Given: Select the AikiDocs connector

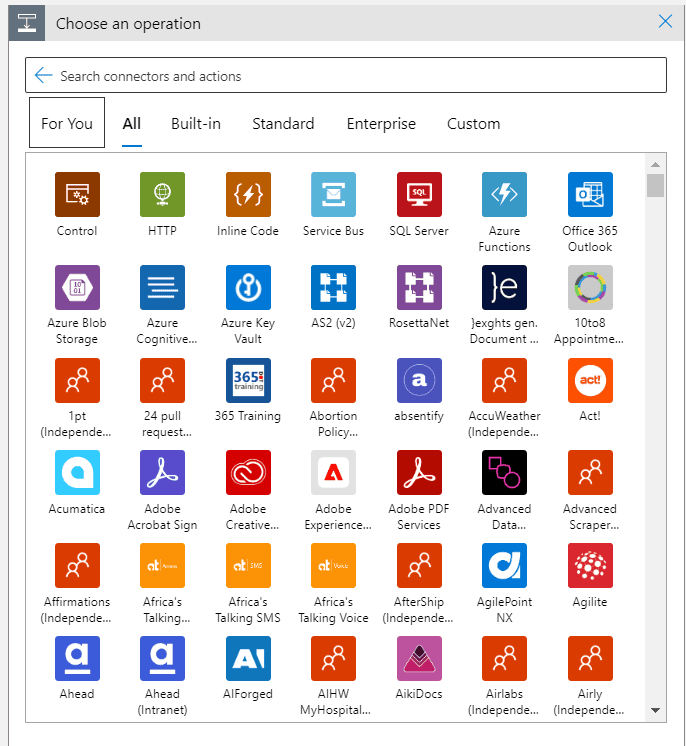Looking at the screenshot, I should [x=419, y=658].
